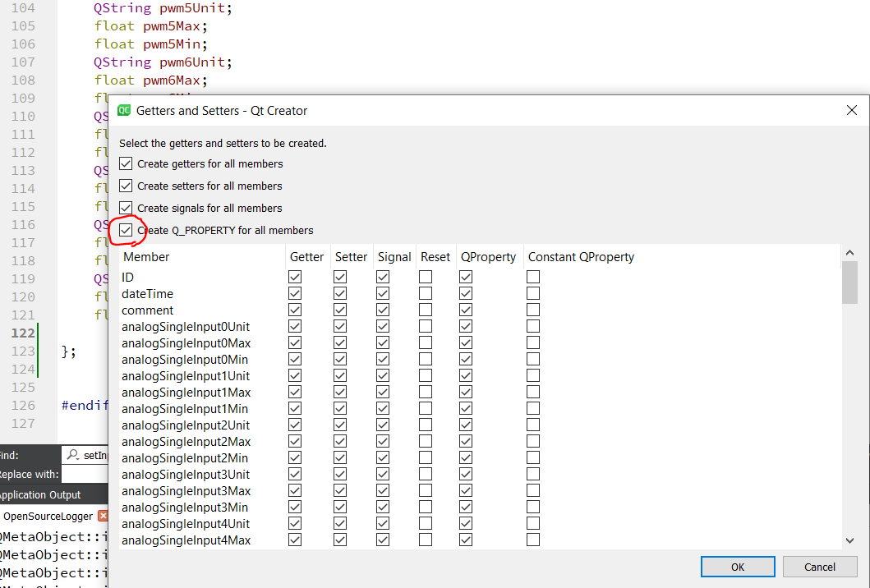This screenshot has width=870, height=588.
Task: Enable Reset checkbox for dateTime member
Action: [x=426, y=293]
